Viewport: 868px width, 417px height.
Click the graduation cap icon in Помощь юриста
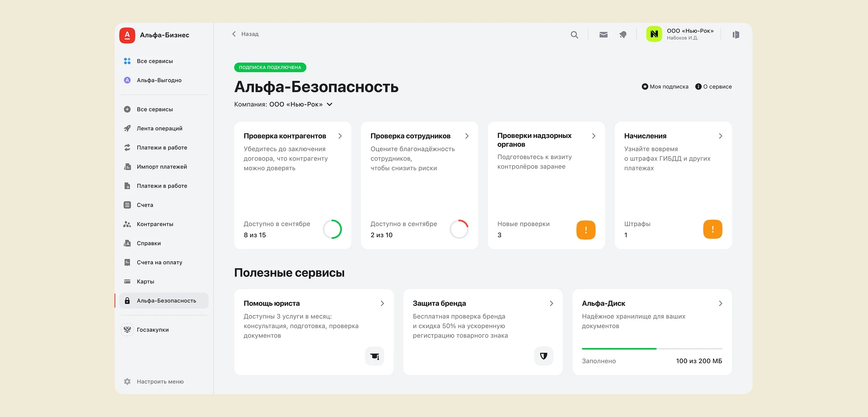pos(374,356)
